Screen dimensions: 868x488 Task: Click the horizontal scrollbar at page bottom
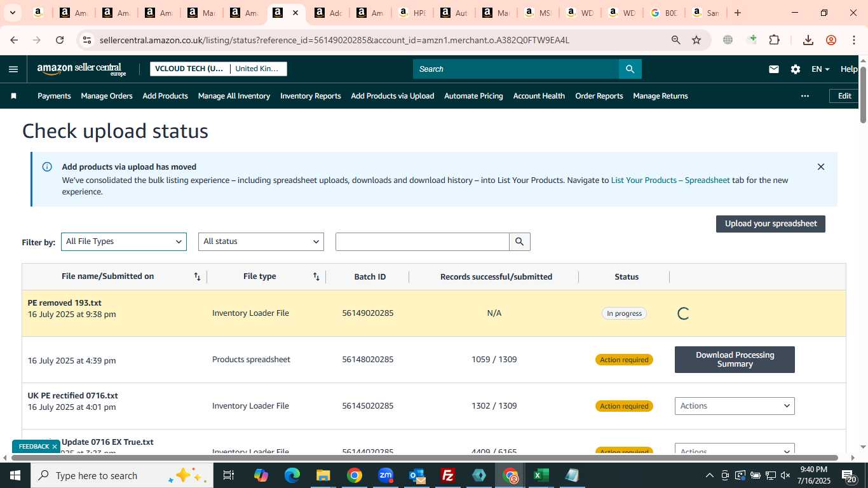coord(424,457)
